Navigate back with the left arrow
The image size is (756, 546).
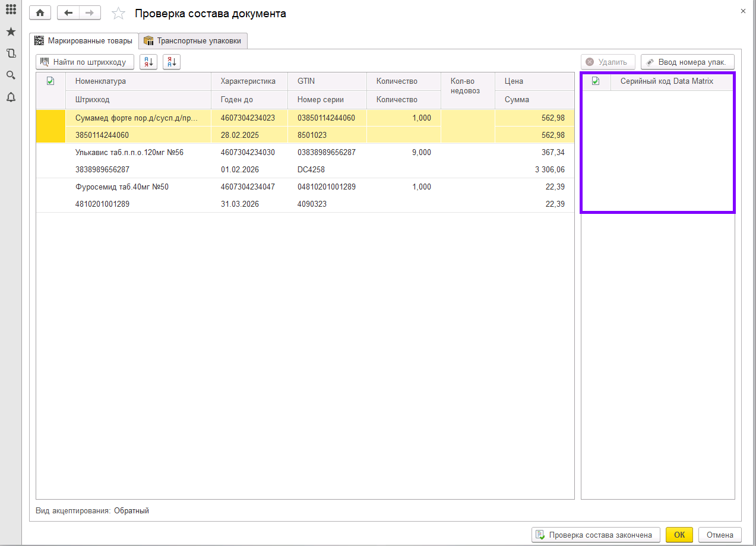click(x=68, y=13)
